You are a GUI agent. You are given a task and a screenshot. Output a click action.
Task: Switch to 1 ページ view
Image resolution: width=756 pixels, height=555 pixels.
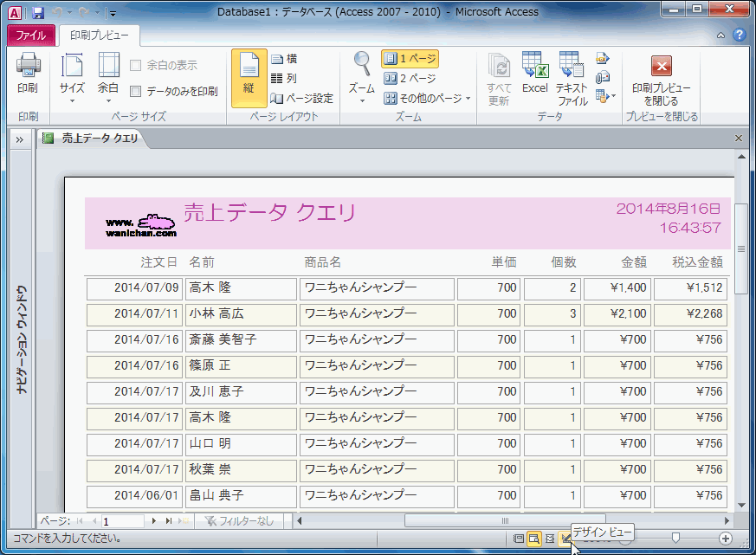click(x=410, y=59)
